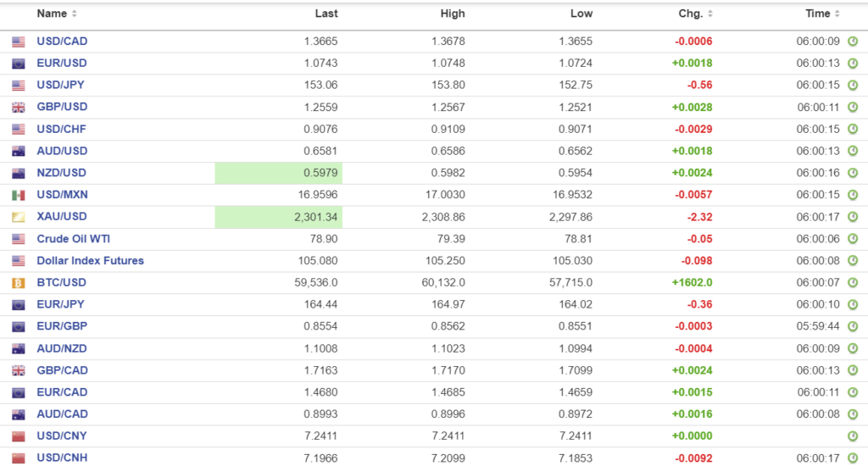Click the Last column header
Screen dimensions: 868x466
(325, 14)
